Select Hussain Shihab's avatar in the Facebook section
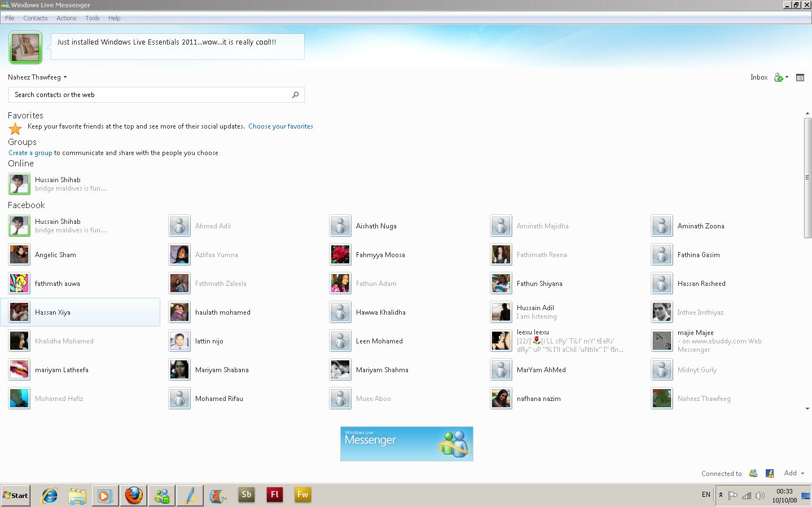The width and height of the screenshot is (812, 507). pos(19,226)
